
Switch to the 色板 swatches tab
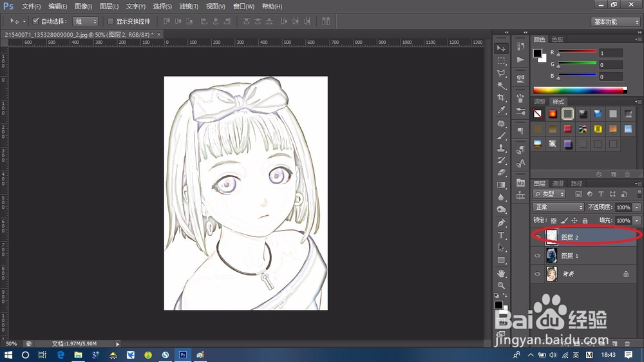point(558,39)
